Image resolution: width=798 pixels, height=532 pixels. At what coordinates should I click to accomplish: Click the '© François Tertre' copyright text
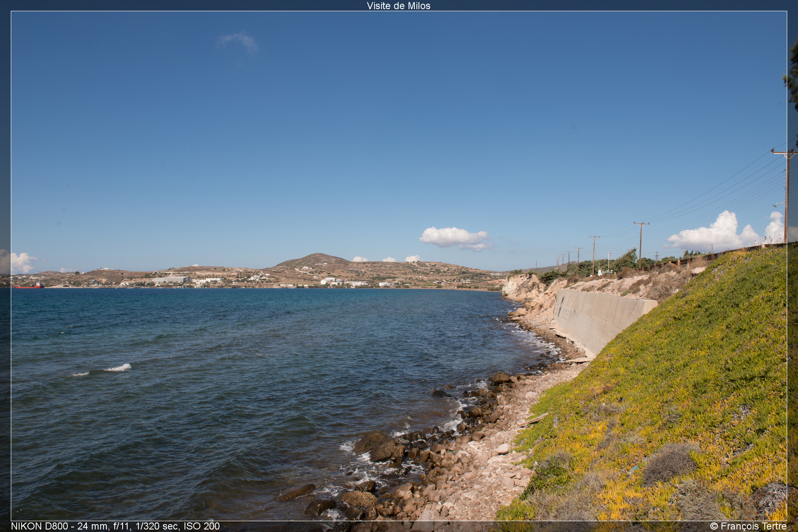748,526
